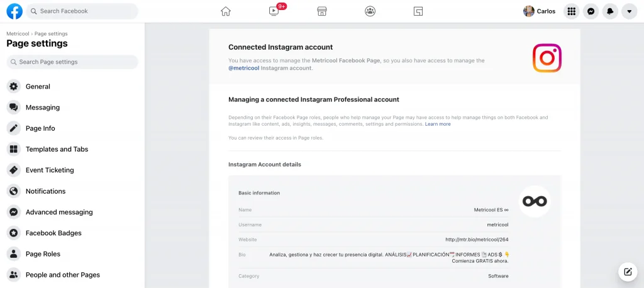The width and height of the screenshot is (644, 288).
Task: Select the Page Info pencil icon
Action: [14, 128]
